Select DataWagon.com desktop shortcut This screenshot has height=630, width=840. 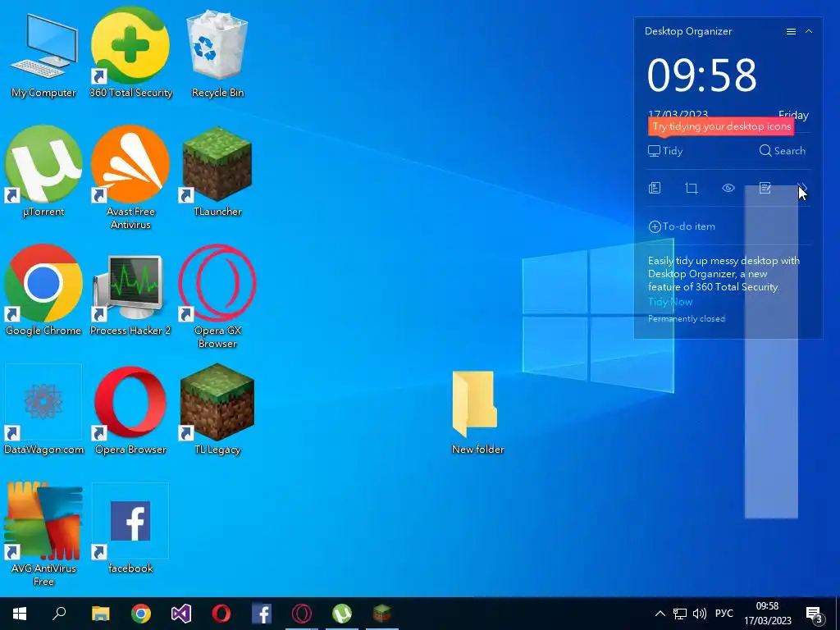(x=43, y=409)
